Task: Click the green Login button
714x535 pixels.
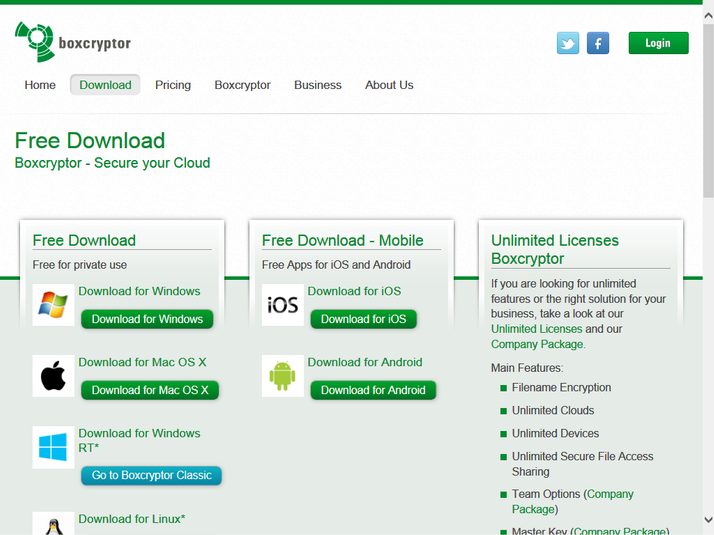Action: [x=658, y=43]
